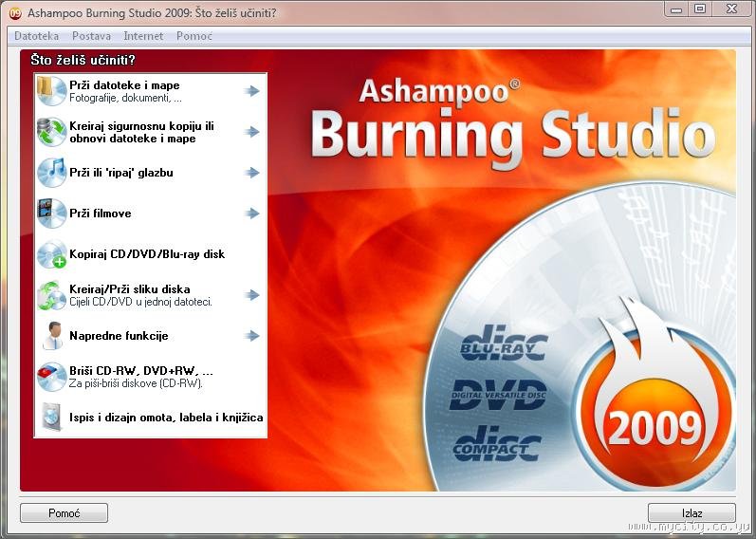Screen dimensions: 756x539
Task: Expand arrow beside Kreiraj/Prži sliku diska
Action: [x=251, y=295]
